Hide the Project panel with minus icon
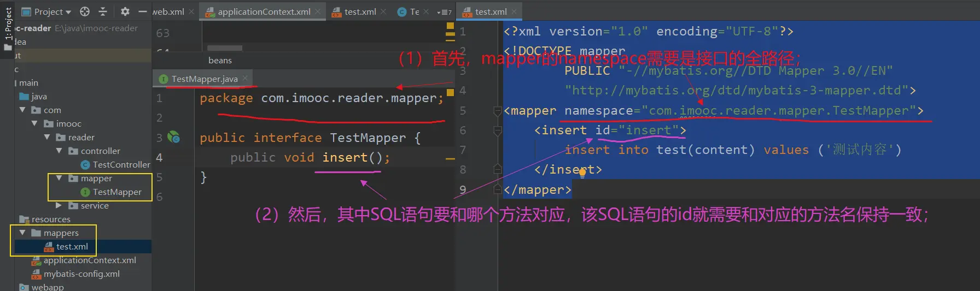This screenshot has height=291, width=980. (x=142, y=11)
